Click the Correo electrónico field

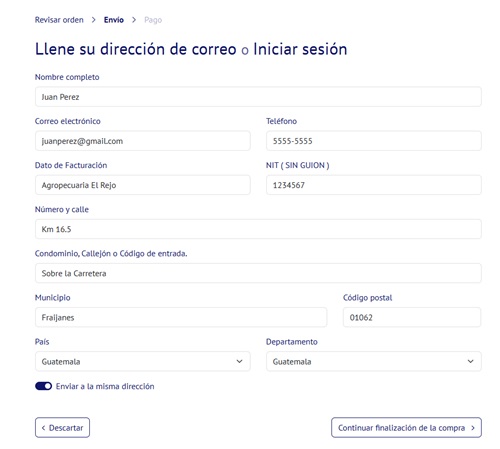coord(143,141)
